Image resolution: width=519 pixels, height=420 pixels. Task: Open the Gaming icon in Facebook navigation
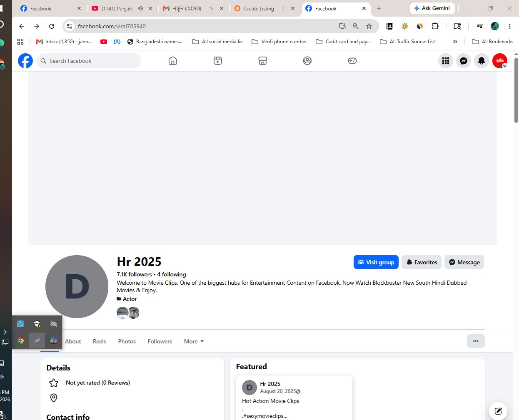(x=352, y=61)
